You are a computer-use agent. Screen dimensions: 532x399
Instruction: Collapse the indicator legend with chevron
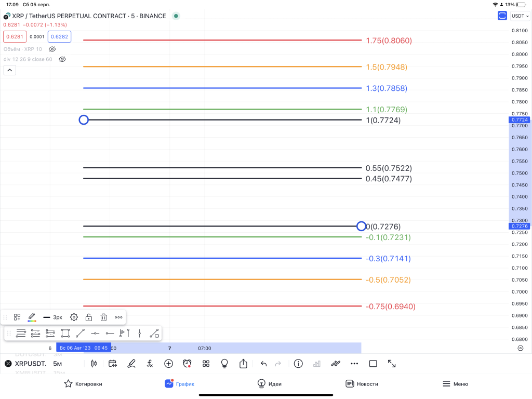tap(10, 70)
